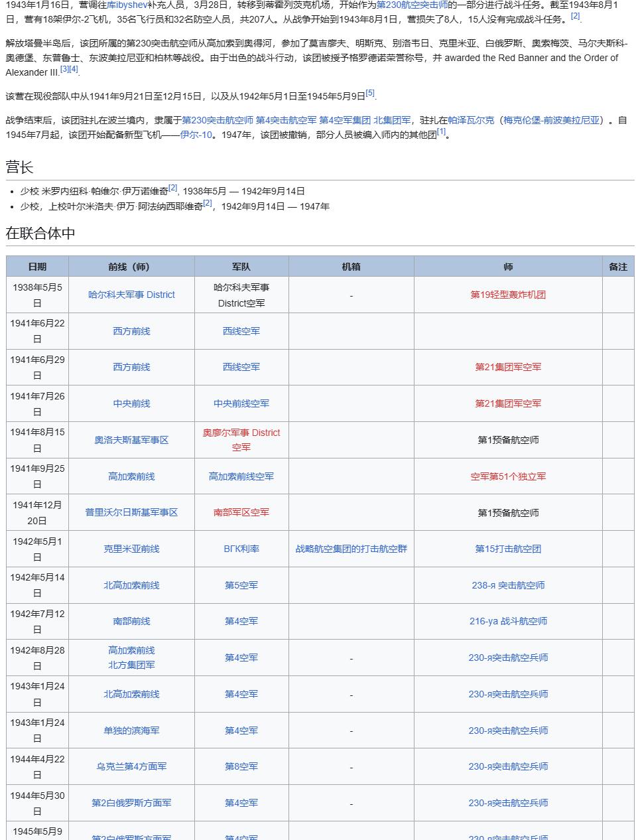Screen dimensions: 636x840
Task: Open citation [3] after Alexander III
Action: tap(64, 69)
